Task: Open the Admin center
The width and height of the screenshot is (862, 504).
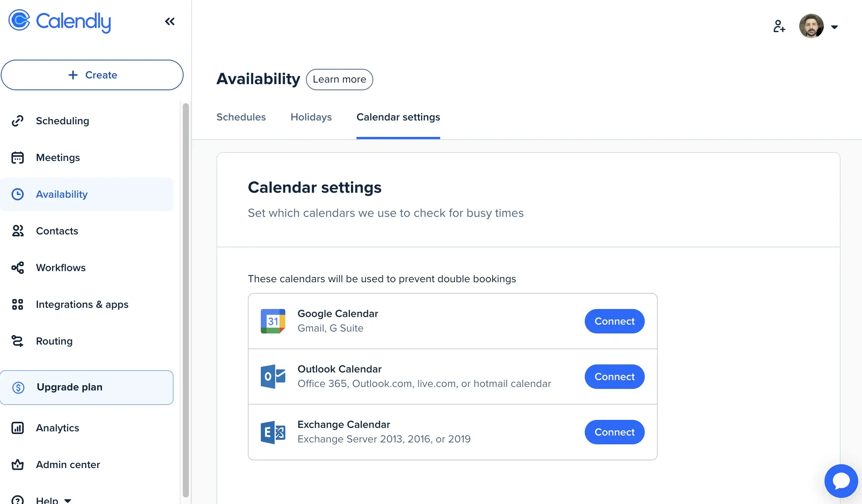Action: (x=68, y=465)
